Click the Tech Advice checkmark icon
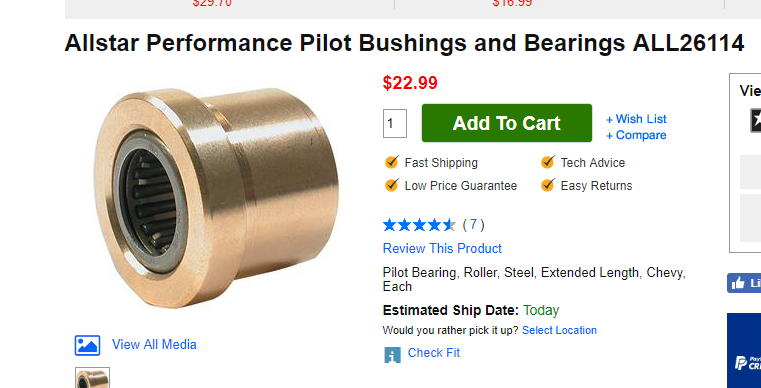Image resolution: width=761 pixels, height=388 pixels. (x=547, y=162)
